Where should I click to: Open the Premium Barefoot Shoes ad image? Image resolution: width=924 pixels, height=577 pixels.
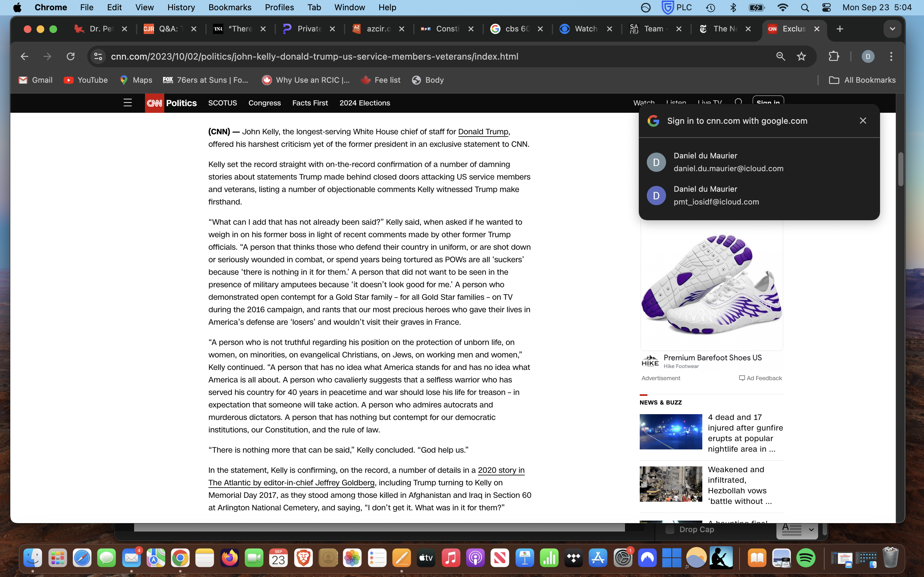(x=711, y=285)
